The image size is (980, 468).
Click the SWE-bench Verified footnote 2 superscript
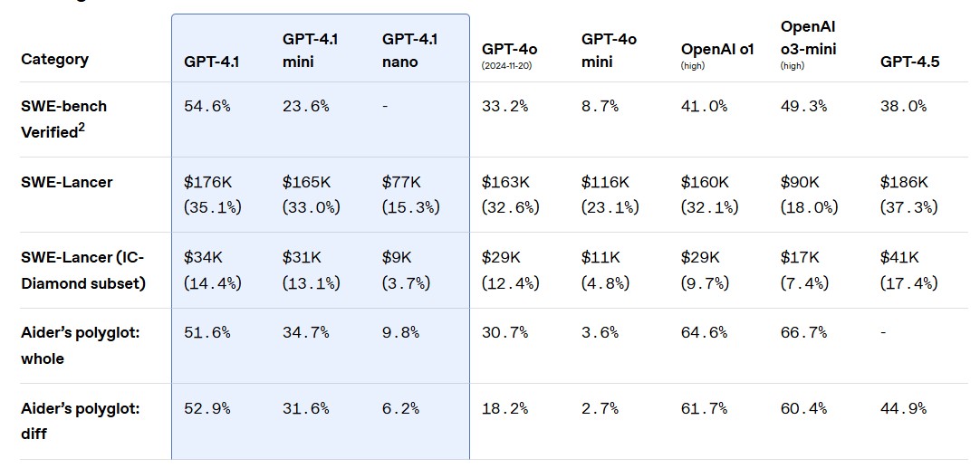[82, 127]
